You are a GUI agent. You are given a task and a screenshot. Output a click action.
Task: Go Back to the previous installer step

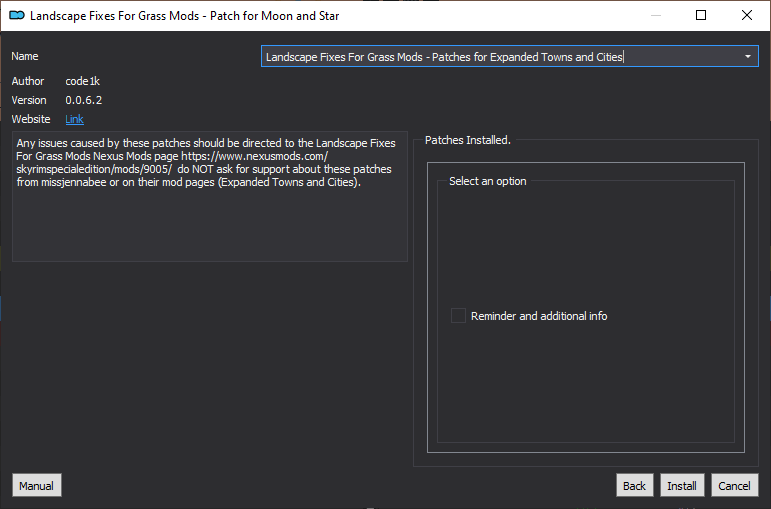click(634, 486)
